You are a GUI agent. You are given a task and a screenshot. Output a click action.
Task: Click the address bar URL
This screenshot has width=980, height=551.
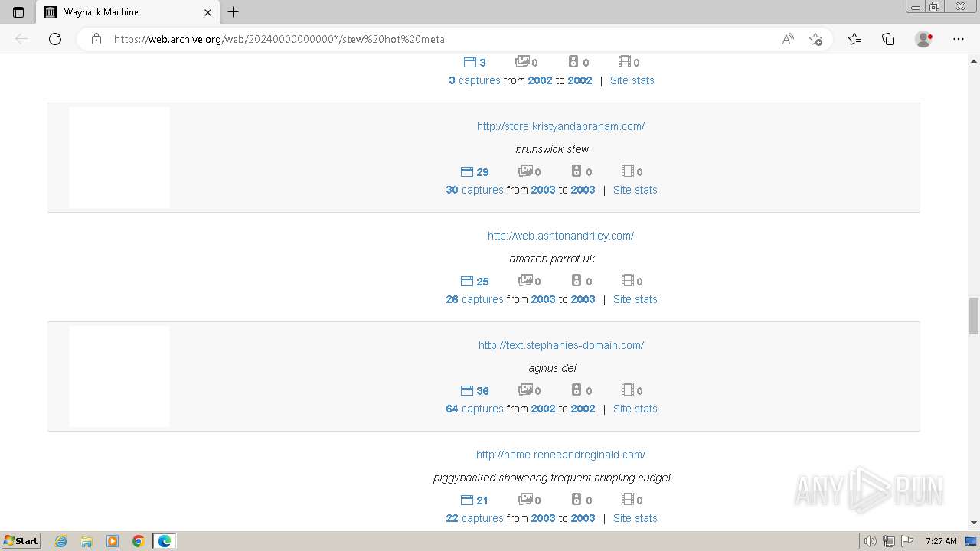tap(280, 39)
